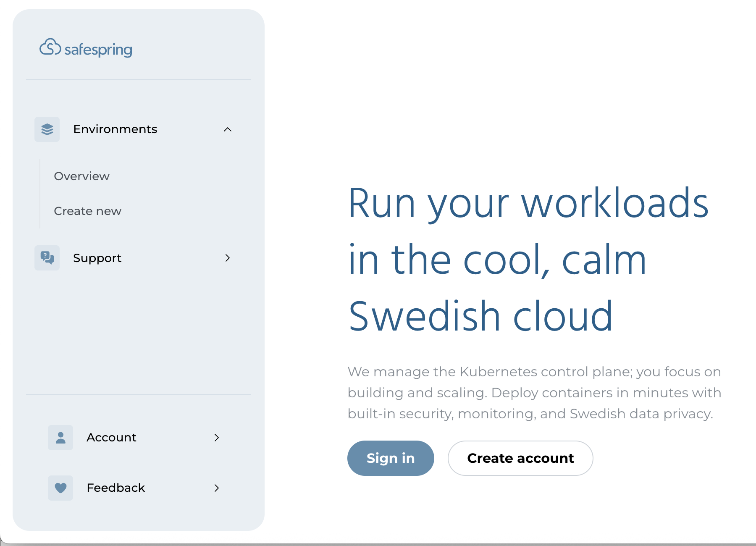This screenshot has width=756, height=546.
Task: Expand the Support section arrow
Action: (228, 258)
